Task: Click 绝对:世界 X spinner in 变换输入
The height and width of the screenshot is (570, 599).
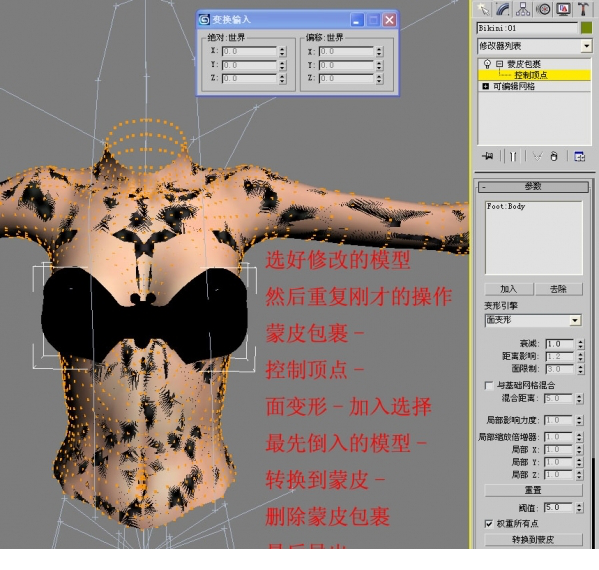Action: (282, 51)
